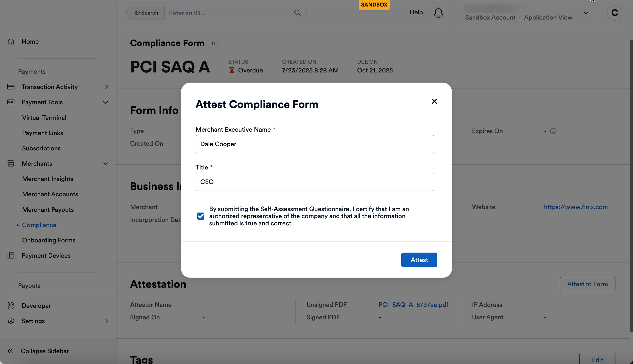Open the PCI_SAQ_A_8737ee.pdf link
Image resolution: width=633 pixels, height=364 pixels.
(413, 305)
